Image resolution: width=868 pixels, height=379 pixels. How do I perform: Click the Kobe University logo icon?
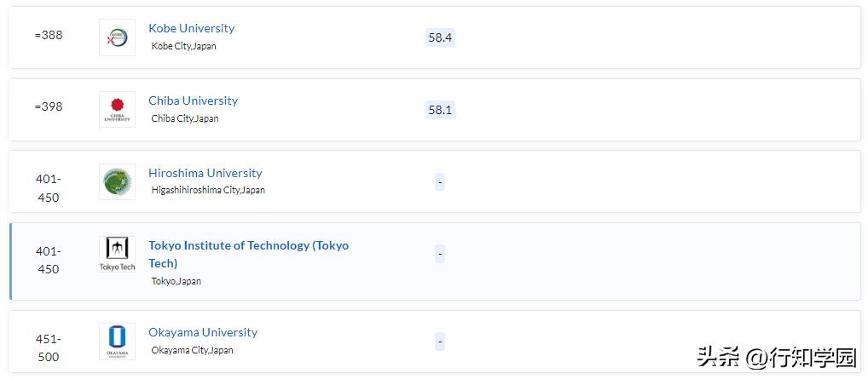[117, 37]
